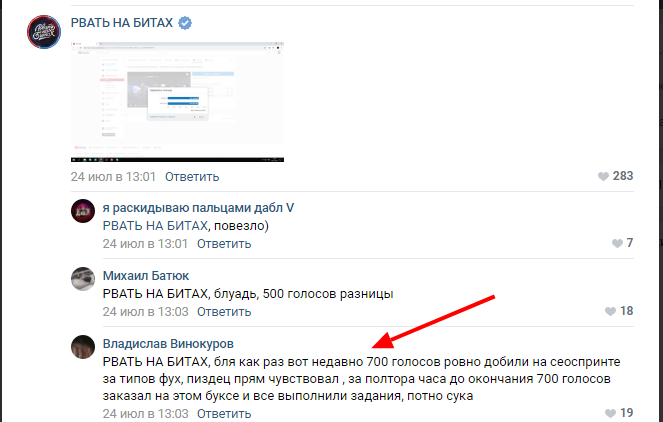
Task: Open Михаил Батюк's avatar
Action: [x=83, y=279]
